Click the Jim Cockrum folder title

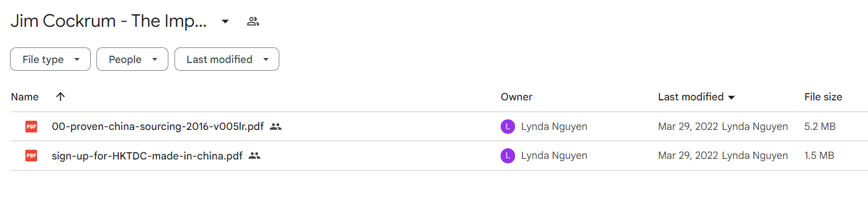pyautogui.click(x=109, y=22)
